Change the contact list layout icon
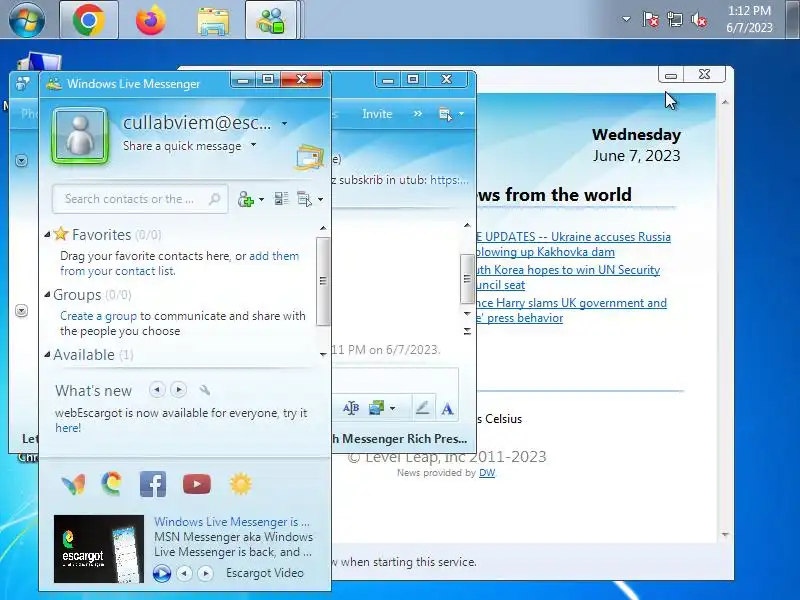Screen dimensions: 800x600 (281, 198)
